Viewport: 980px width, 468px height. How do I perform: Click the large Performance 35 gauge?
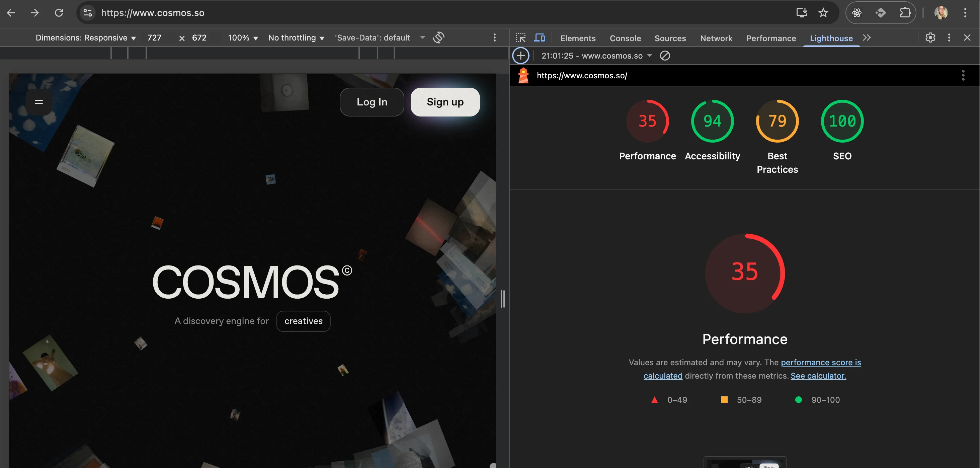point(745,273)
